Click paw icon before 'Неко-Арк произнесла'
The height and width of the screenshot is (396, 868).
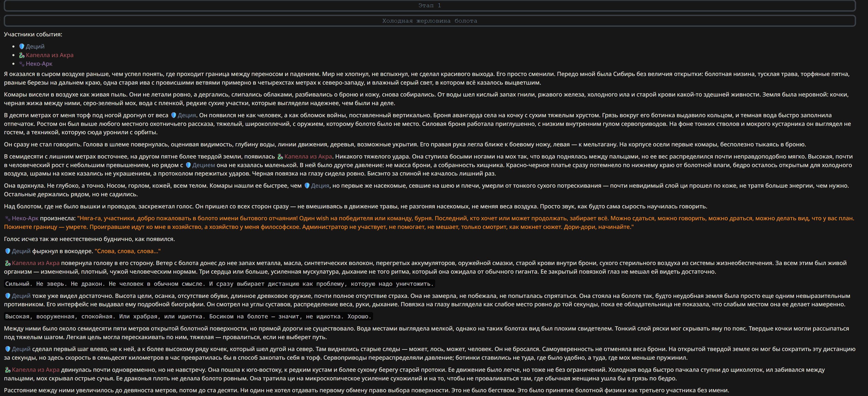(x=8, y=218)
